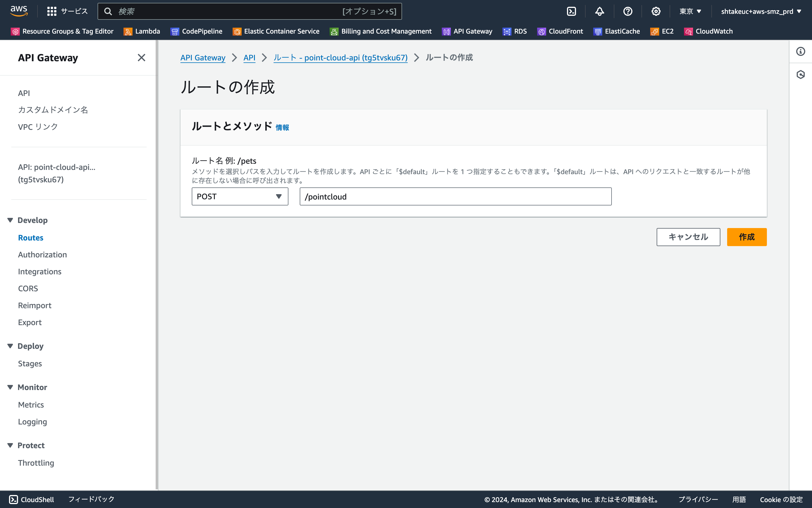Open the notifications bell icon

[x=600, y=11]
